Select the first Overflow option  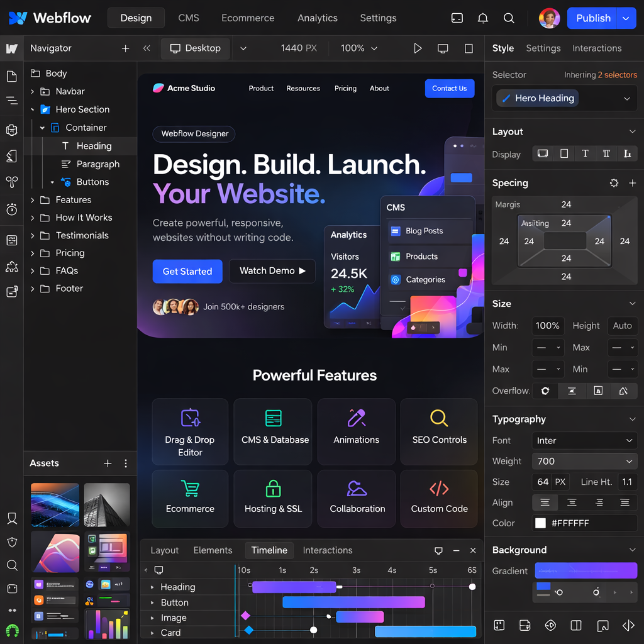(545, 391)
